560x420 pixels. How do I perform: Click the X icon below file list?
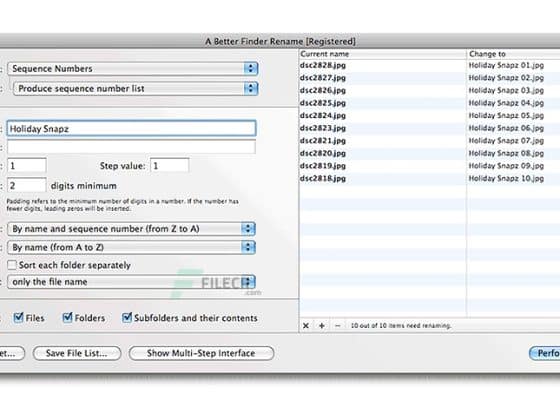point(306,326)
